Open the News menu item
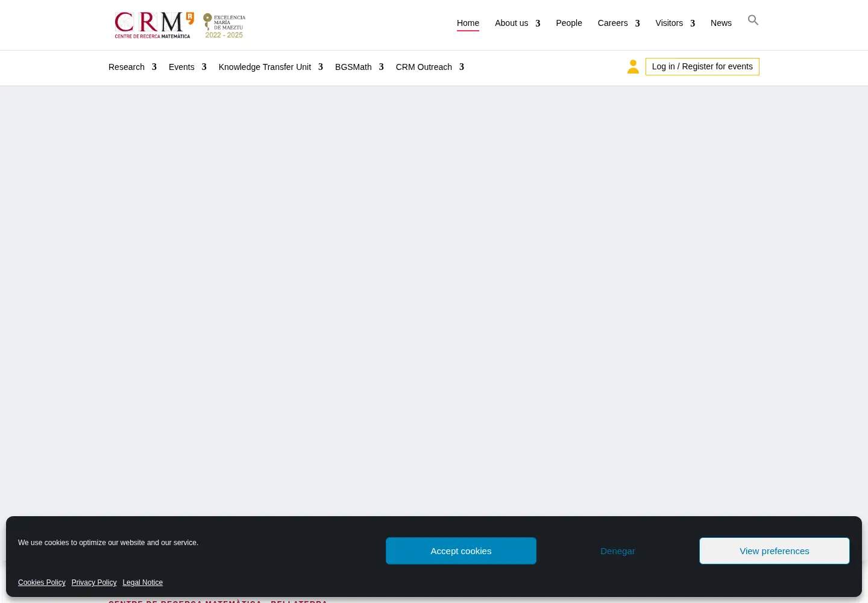This screenshot has width=868, height=603. point(721,23)
